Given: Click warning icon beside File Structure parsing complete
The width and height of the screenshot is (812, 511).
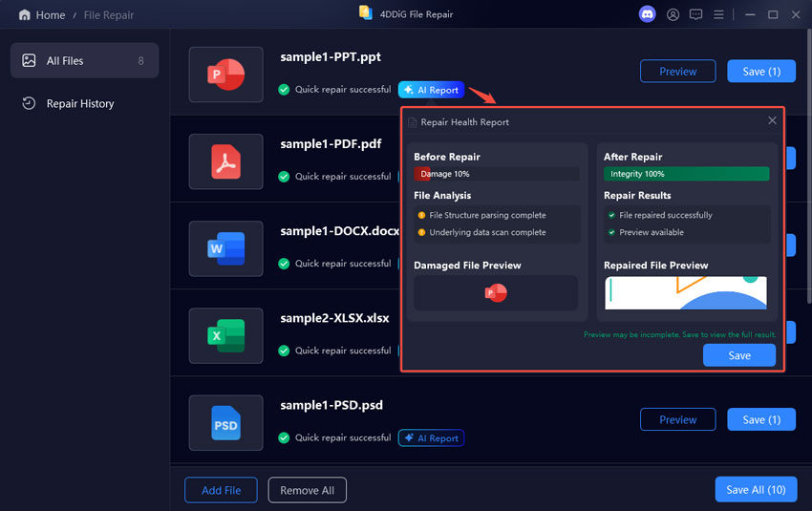Looking at the screenshot, I should point(421,215).
